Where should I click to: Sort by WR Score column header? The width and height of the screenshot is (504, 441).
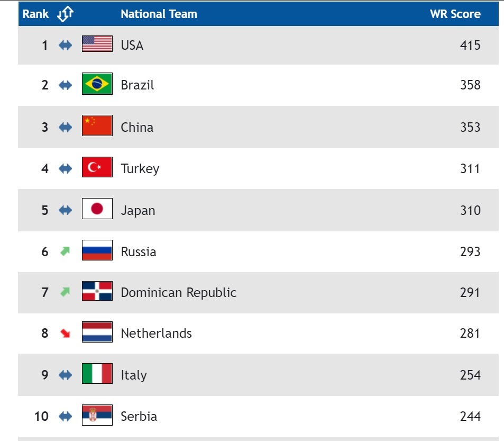tap(455, 14)
